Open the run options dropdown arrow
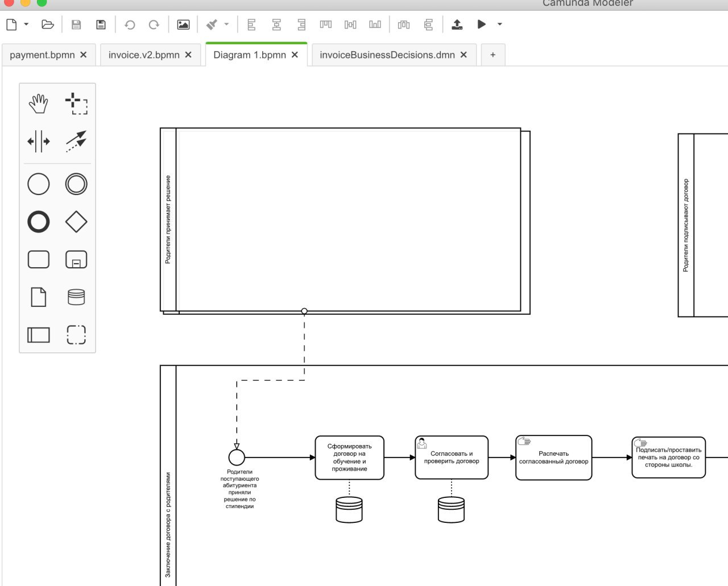 pos(499,24)
